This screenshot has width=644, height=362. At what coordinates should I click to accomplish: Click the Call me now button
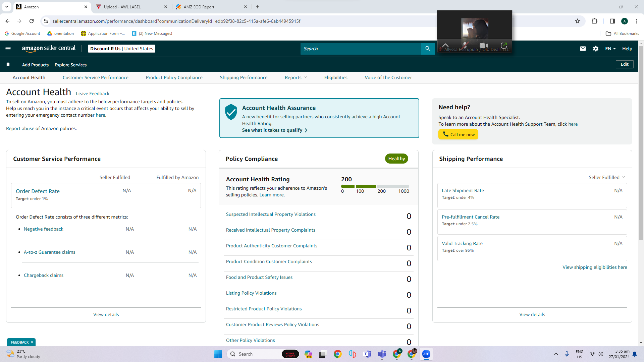pos(458,134)
